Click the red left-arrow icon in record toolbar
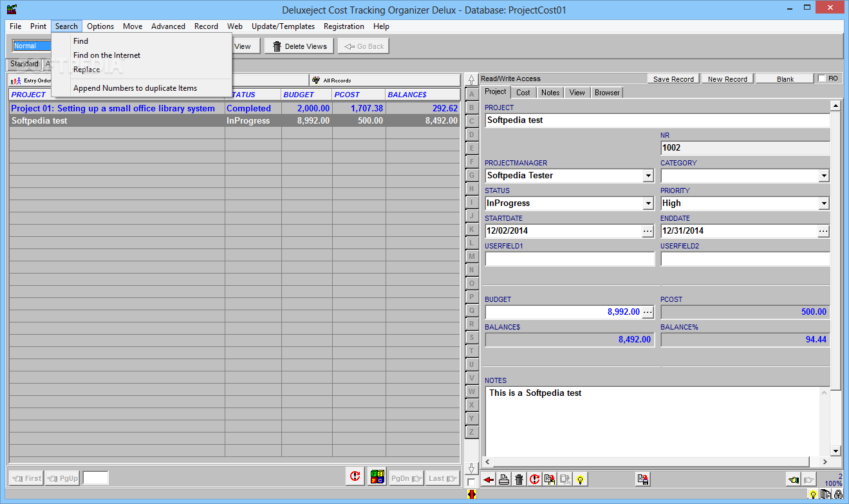Image resolution: width=849 pixels, height=504 pixels. click(x=489, y=480)
